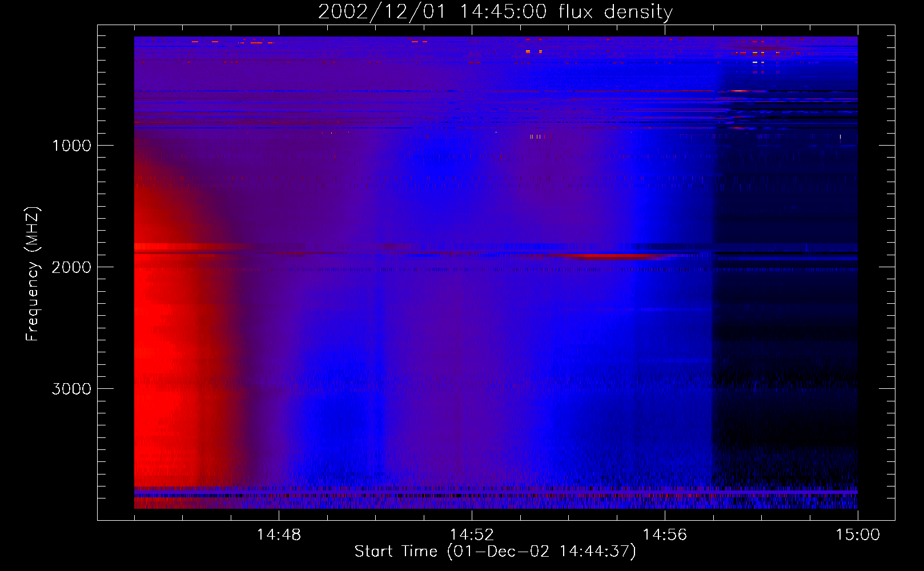Click the 14:56 time axis label
Viewport: 924px width, 571px height.
pos(665,535)
